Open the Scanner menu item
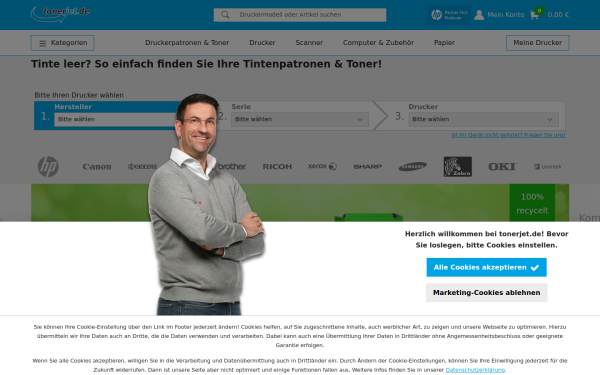Screen dimensions: 600x375 pos(309,42)
